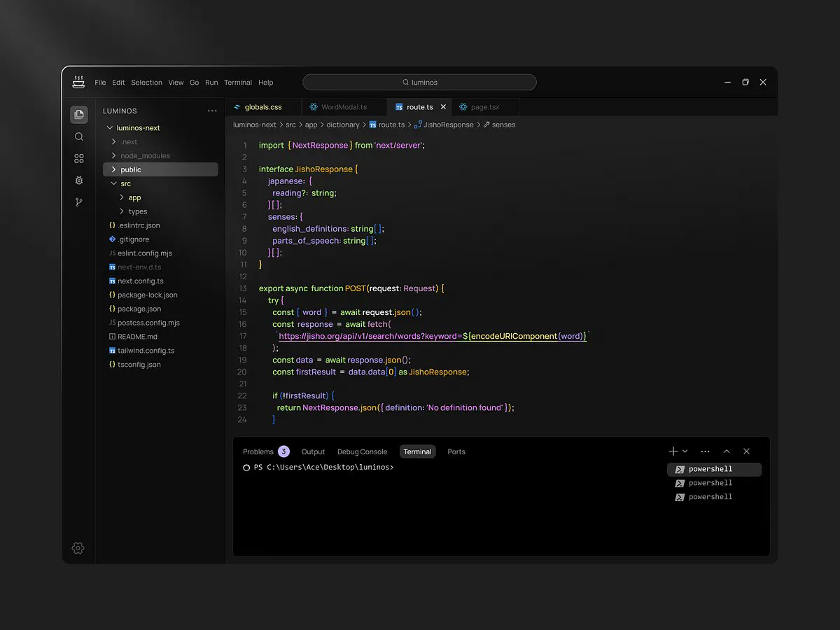Open the Manage settings gear icon
840x630 pixels.
coord(78,548)
